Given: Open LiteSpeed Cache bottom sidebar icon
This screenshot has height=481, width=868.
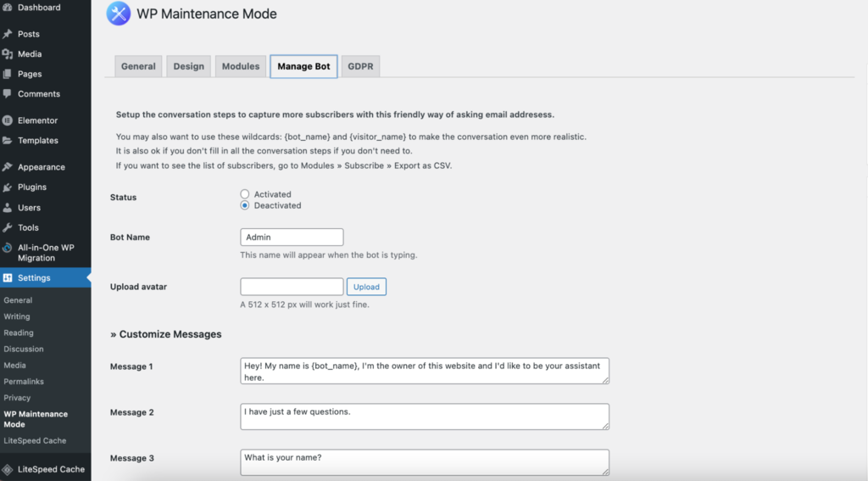Looking at the screenshot, I should (x=8, y=469).
